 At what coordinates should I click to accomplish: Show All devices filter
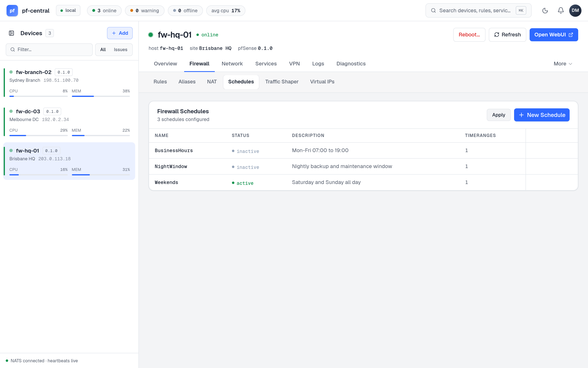pyautogui.click(x=103, y=50)
